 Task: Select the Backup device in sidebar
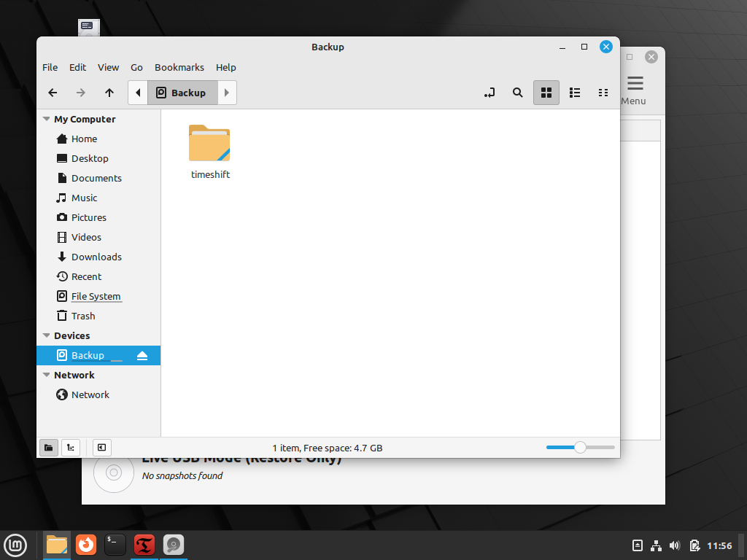pyautogui.click(x=98, y=355)
